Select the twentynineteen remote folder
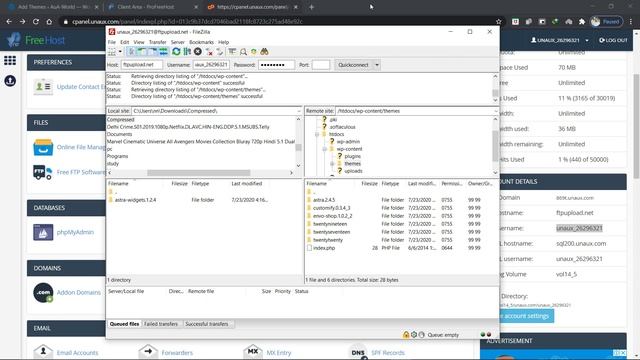 tap(330, 224)
